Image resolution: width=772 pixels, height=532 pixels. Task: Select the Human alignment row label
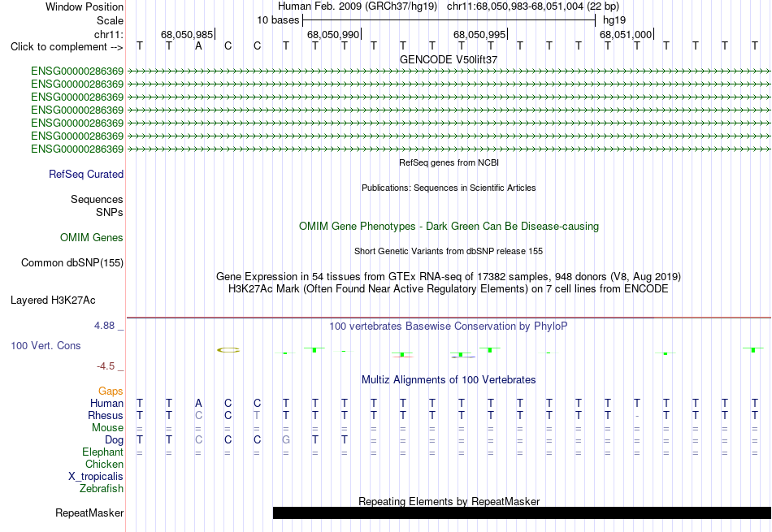106,403
